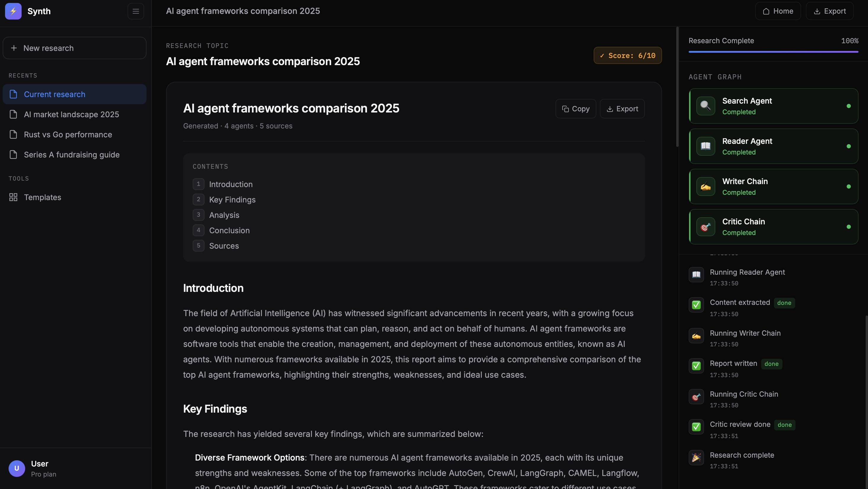Click the Score: 6/10 badge

click(627, 55)
